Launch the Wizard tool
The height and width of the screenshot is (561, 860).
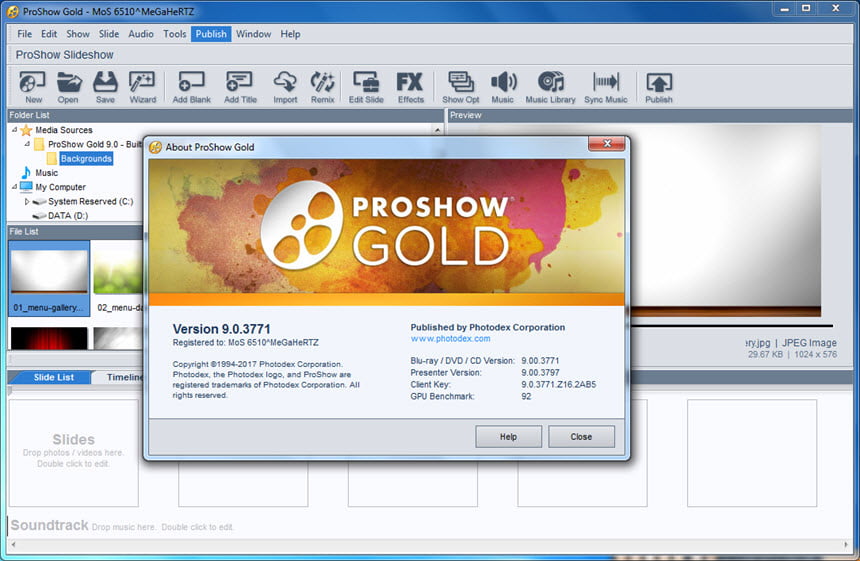tap(143, 87)
